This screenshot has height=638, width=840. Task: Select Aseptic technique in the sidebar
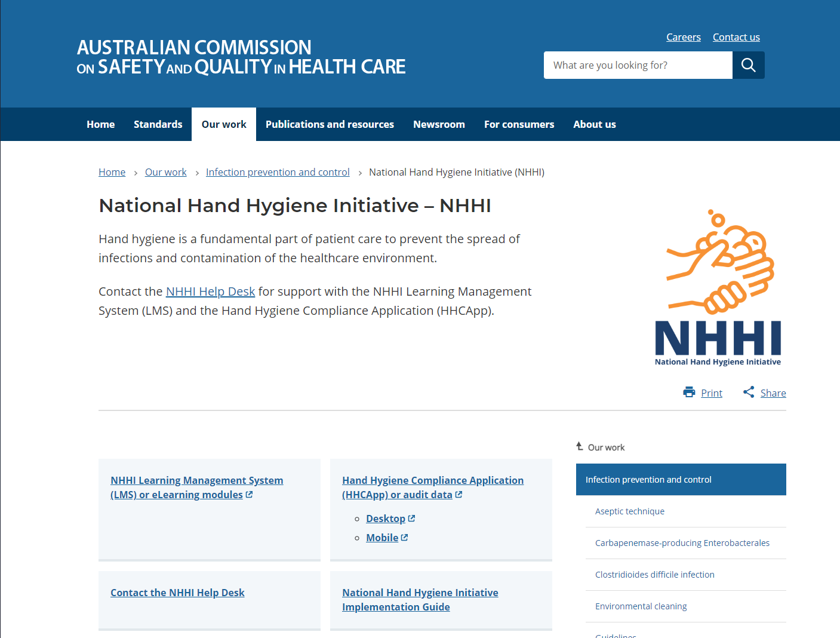(630, 511)
